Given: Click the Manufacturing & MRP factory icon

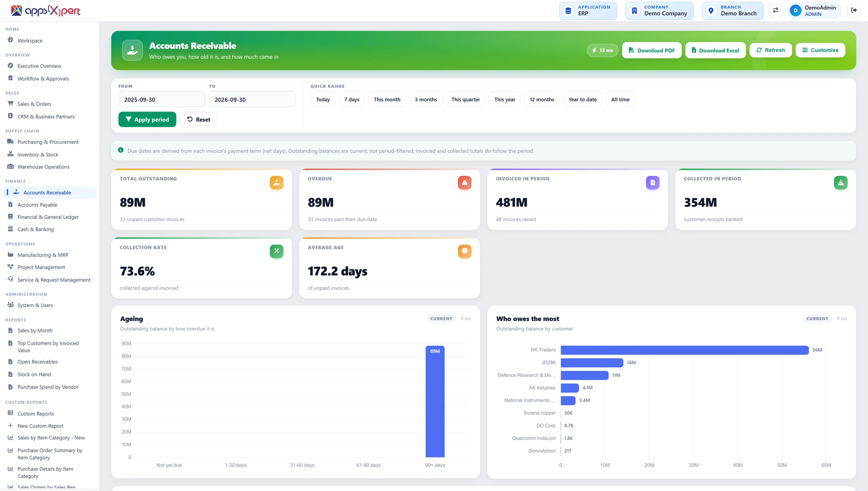Looking at the screenshot, I should pyautogui.click(x=10, y=255).
